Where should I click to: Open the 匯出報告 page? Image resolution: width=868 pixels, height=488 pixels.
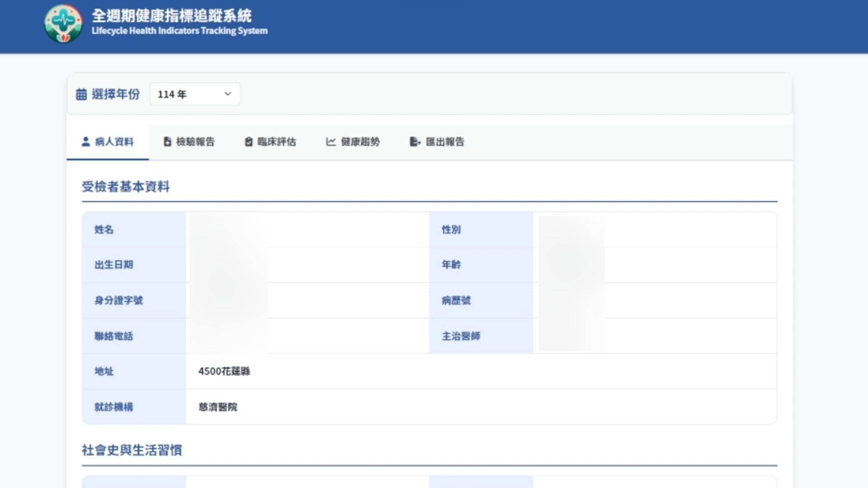click(x=444, y=142)
